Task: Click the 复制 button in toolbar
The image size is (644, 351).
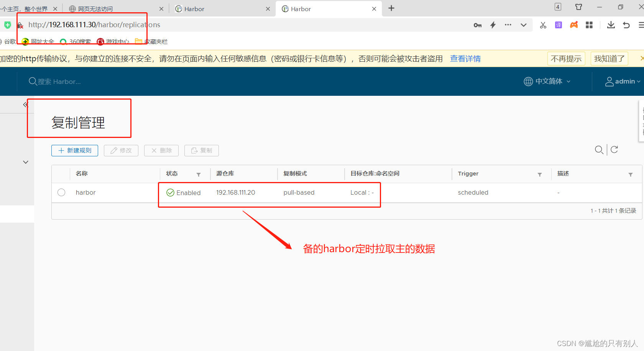Action: (202, 151)
